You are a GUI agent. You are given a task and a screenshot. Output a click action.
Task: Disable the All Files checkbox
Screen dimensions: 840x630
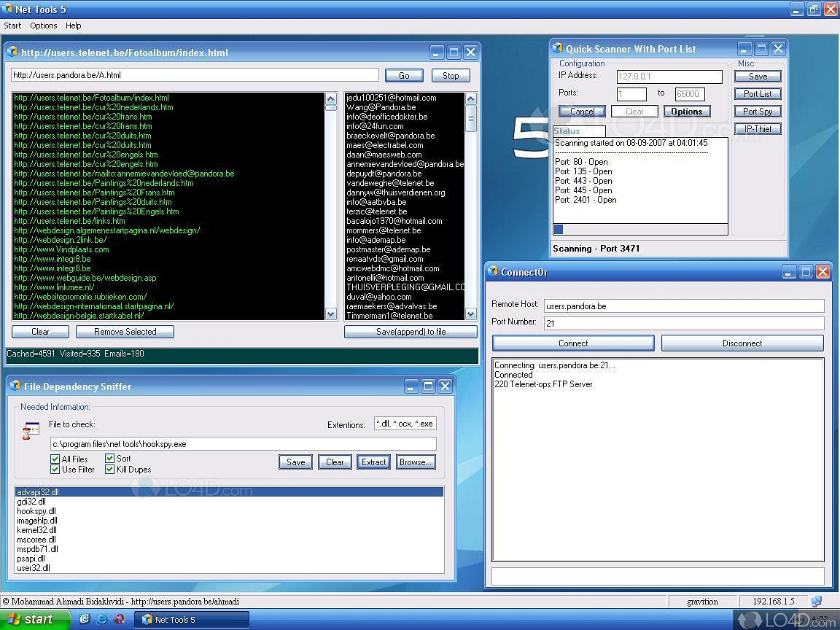click(55, 459)
